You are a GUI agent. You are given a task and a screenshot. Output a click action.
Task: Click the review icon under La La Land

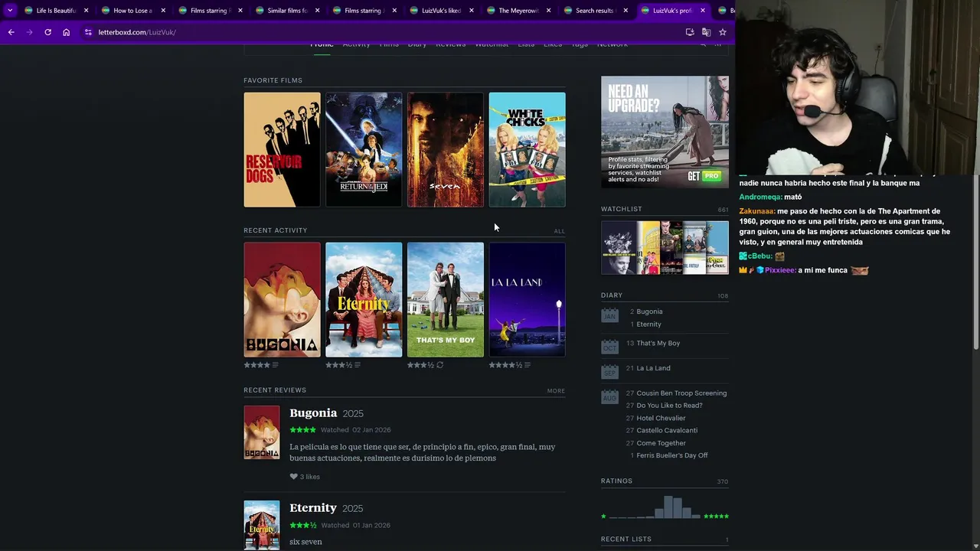click(528, 365)
